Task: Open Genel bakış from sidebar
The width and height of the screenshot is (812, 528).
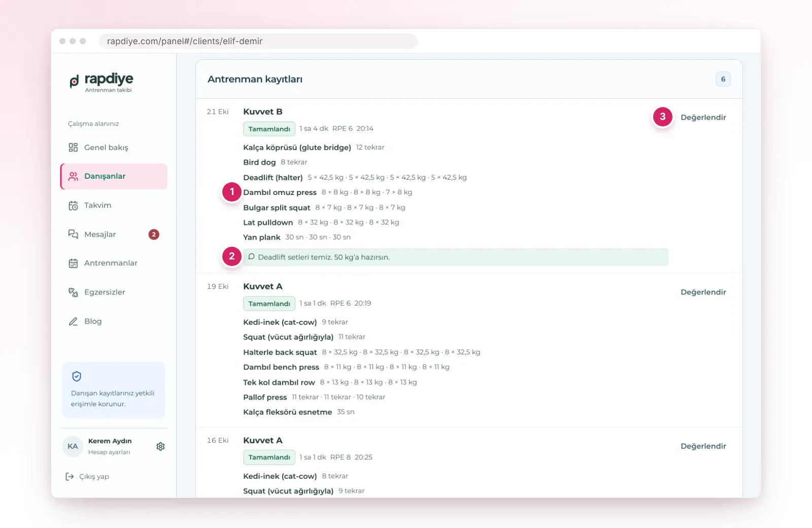Action: pos(114,147)
